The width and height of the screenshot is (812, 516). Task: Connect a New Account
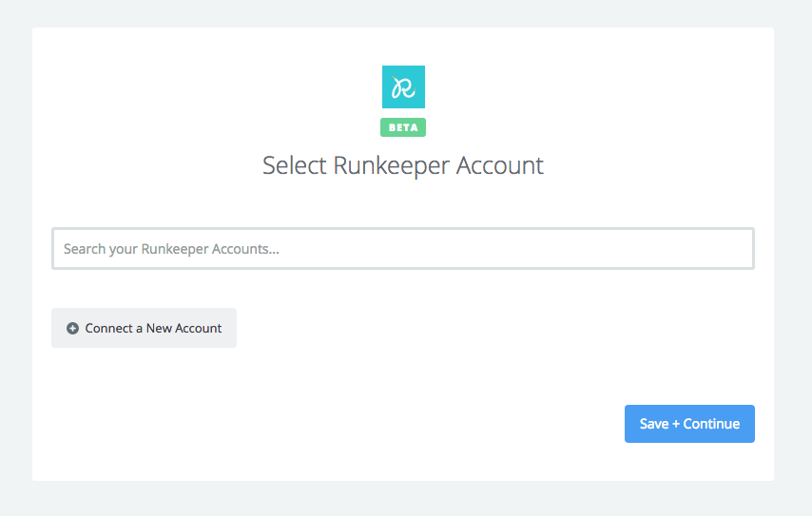[144, 328]
